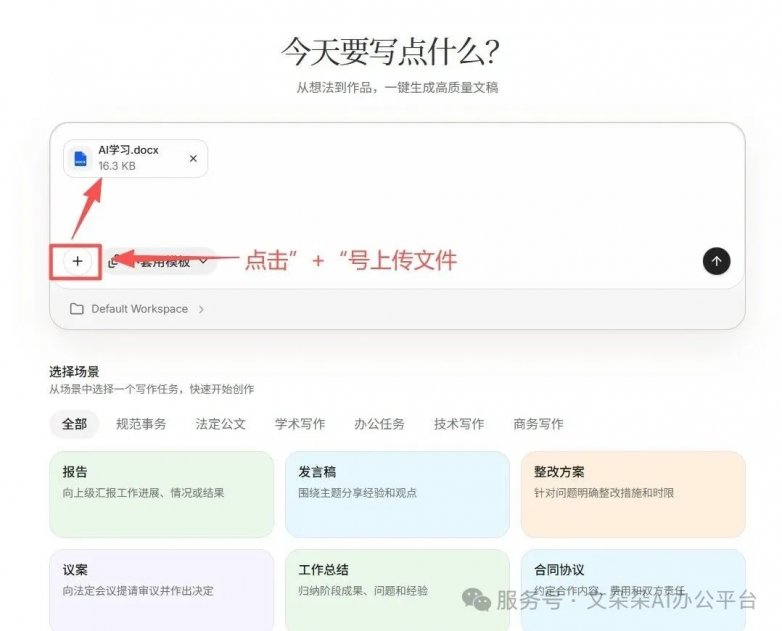
Task: Switch to 法定公文 tab
Action: coord(220,424)
